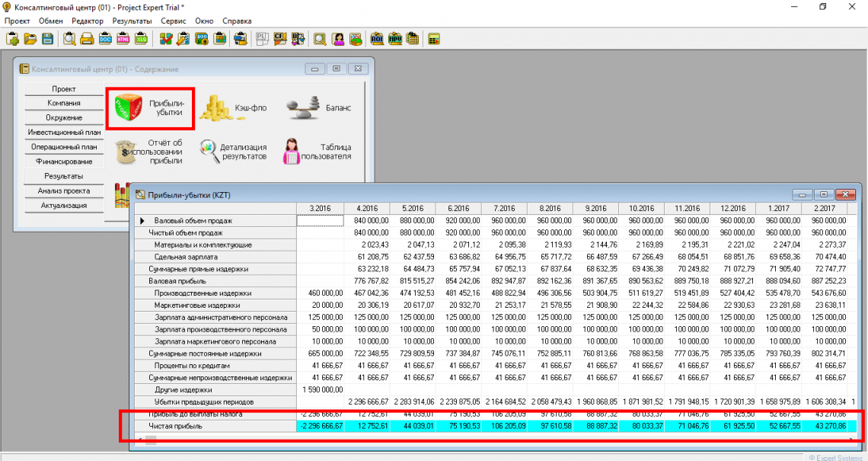The height and width of the screenshot is (461, 868).
Task: Click the NPV toolbar icon
Action: coord(394,39)
